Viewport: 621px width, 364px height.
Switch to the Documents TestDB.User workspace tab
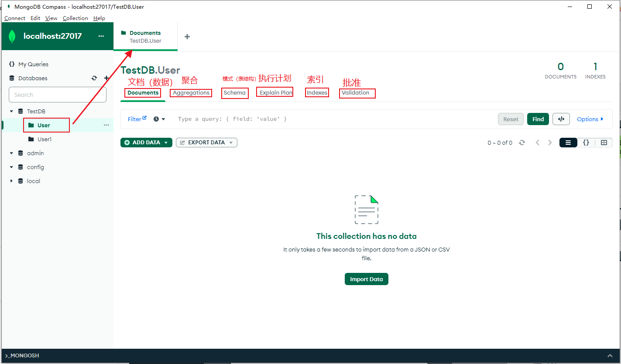tap(145, 37)
